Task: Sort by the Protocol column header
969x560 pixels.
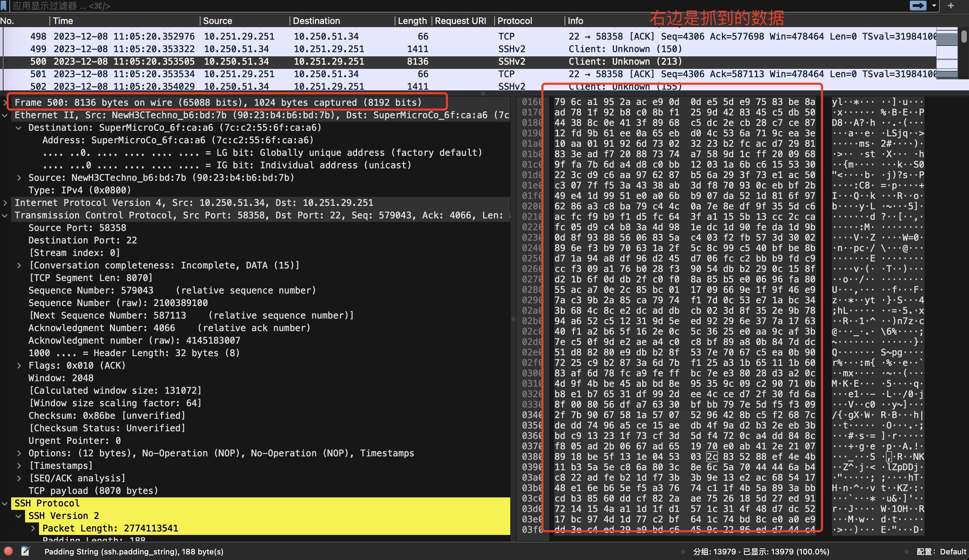Action: [529, 21]
